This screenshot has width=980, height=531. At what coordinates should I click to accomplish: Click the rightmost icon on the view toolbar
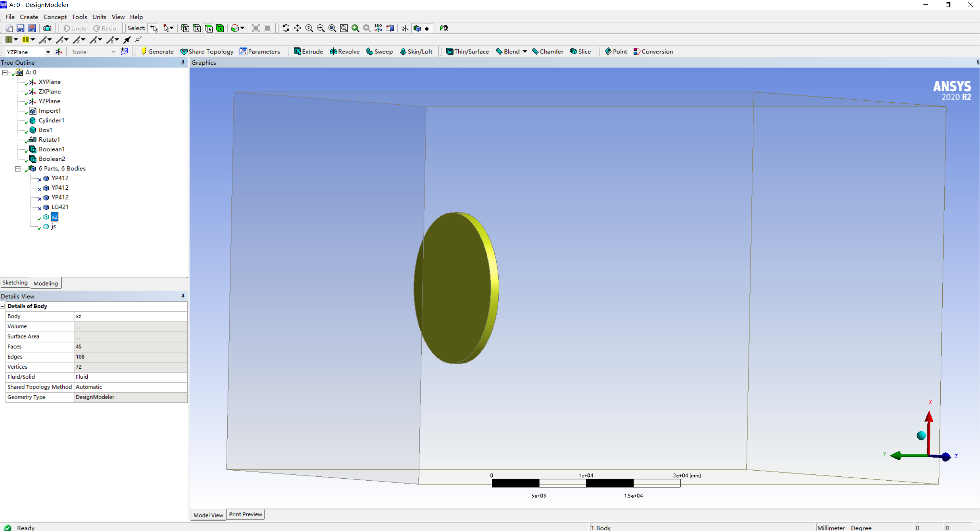(x=444, y=28)
